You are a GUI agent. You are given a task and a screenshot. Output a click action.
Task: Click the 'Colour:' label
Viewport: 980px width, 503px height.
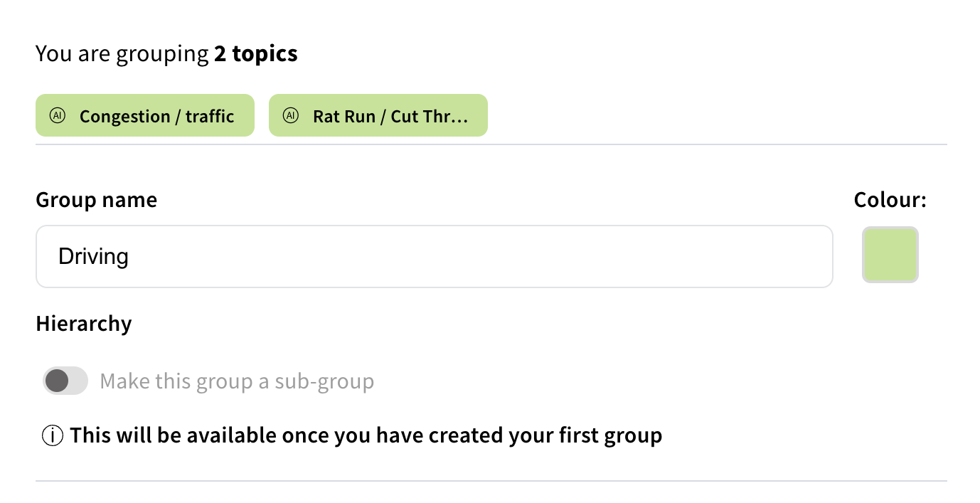[x=890, y=200]
